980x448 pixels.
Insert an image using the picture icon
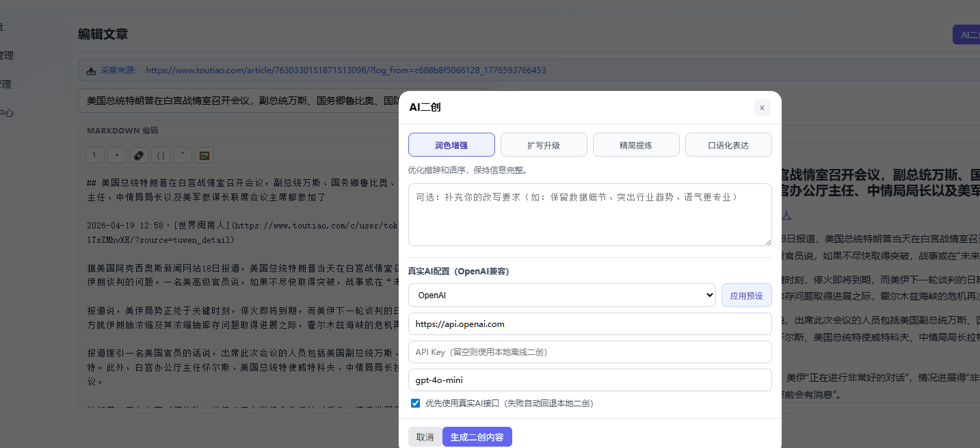pos(204,155)
